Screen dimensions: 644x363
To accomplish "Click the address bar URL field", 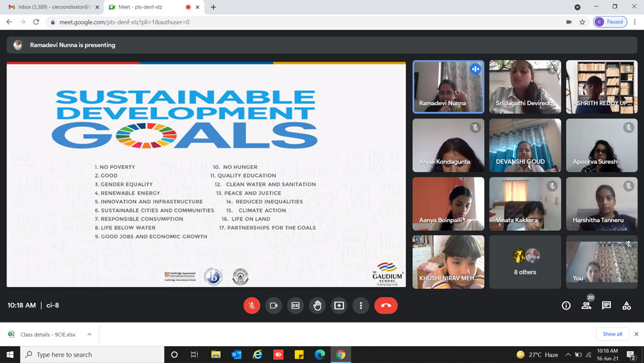I will 304,22.
